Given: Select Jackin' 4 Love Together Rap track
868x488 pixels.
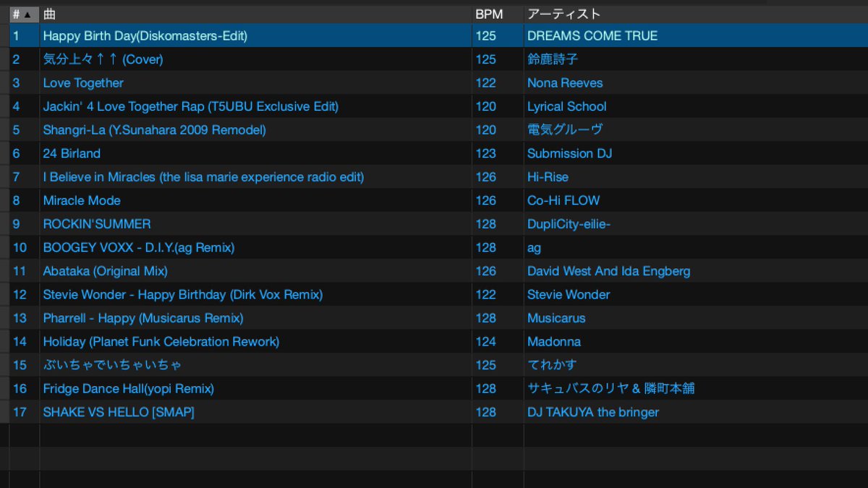Looking at the screenshot, I should (190, 106).
